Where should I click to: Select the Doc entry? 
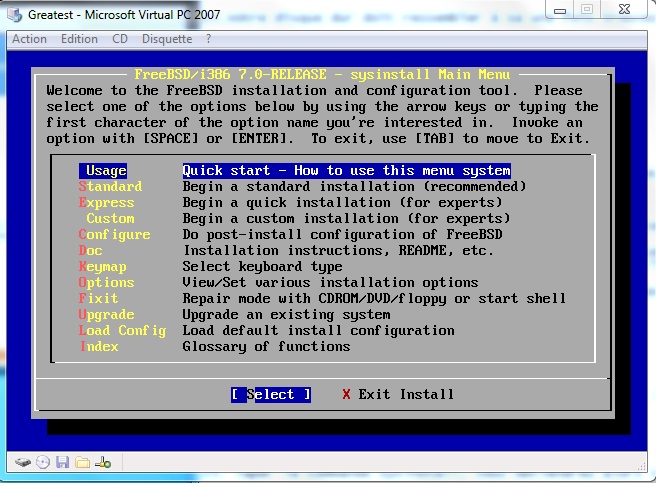(90, 250)
